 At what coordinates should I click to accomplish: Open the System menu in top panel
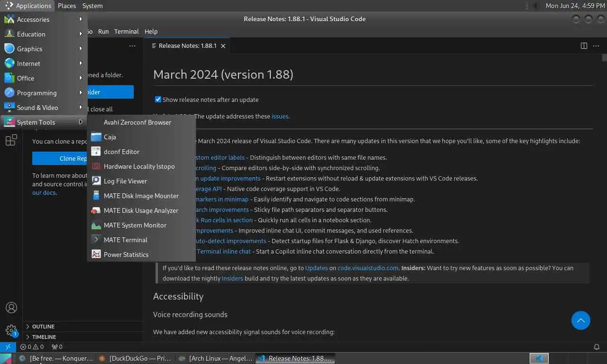(x=92, y=6)
